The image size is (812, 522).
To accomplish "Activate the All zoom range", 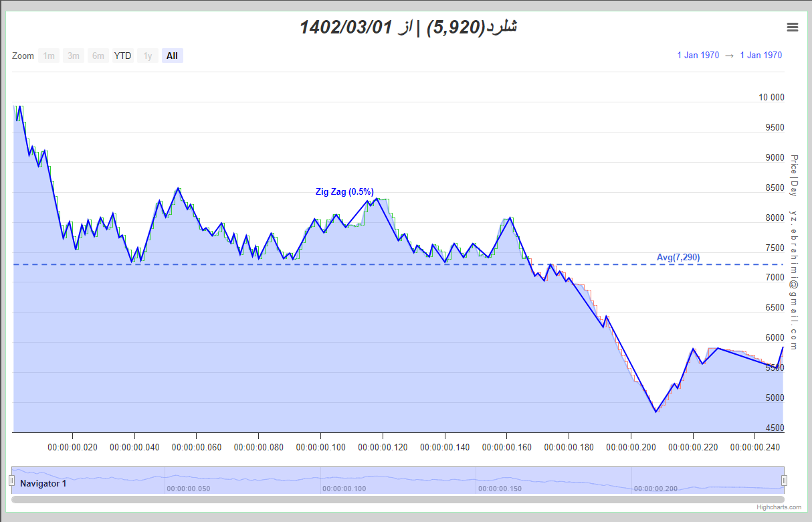I will pyautogui.click(x=173, y=56).
